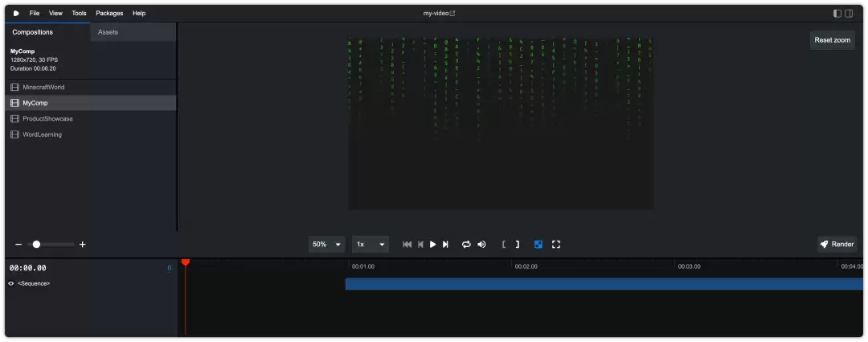
Task: Set in-point with left bracket icon
Action: click(x=504, y=245)
